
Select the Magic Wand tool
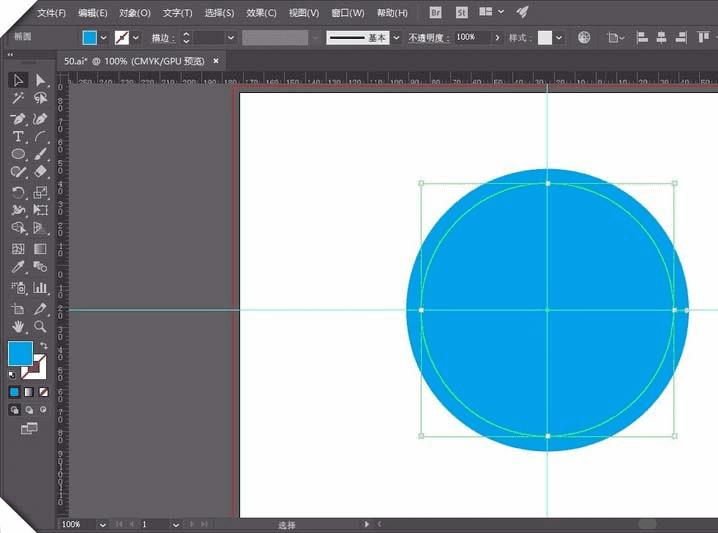[18, 99]
